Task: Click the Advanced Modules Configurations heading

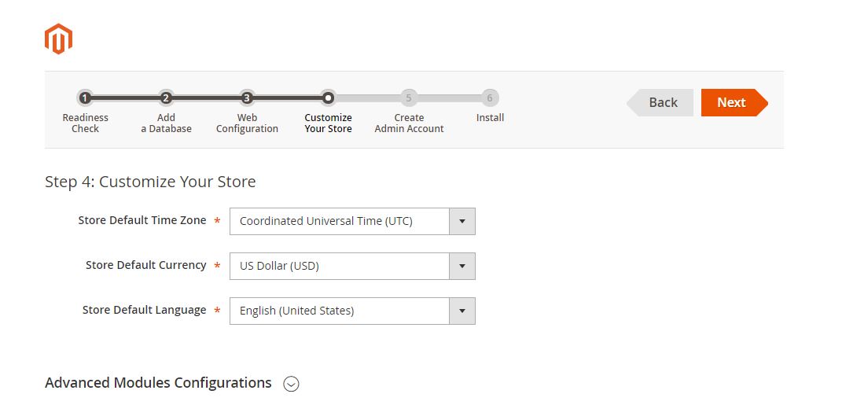Action: coord(158,383)
